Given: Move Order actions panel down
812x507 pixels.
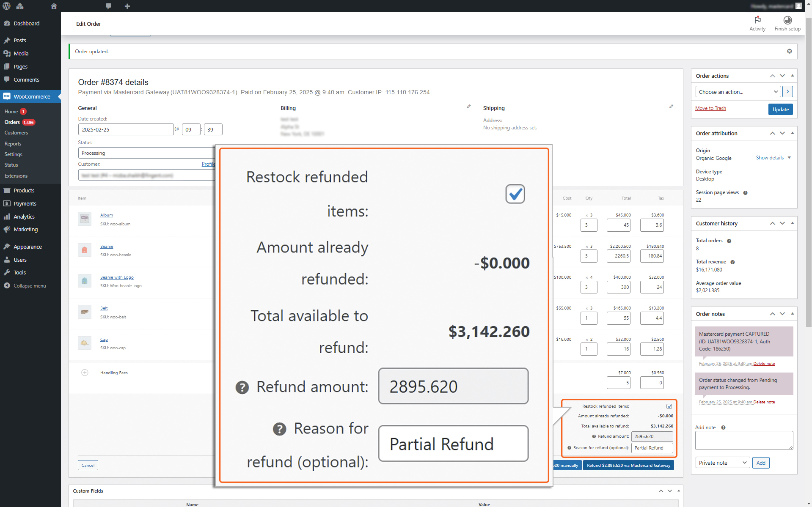Looking at the screenshot, I should pos(782,76).
